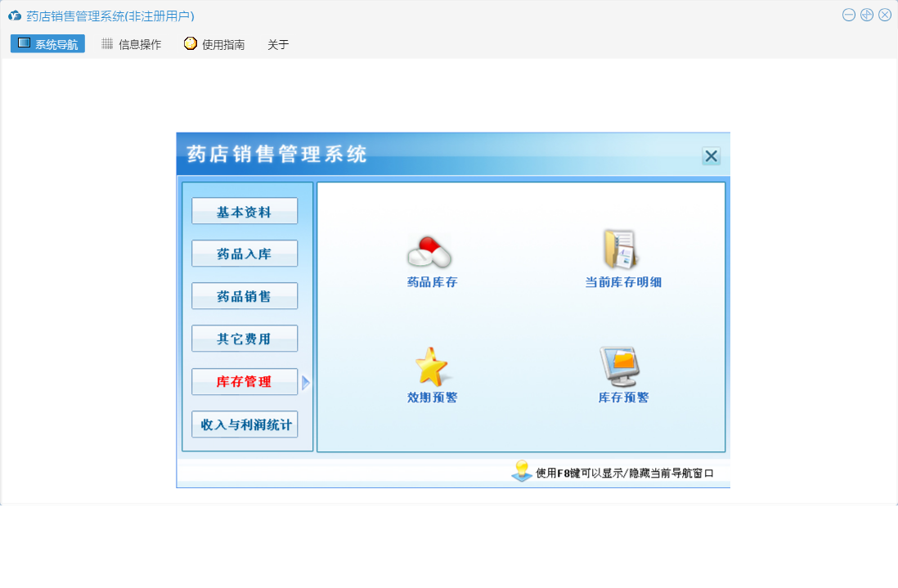The image size is (898, 588).
Task: Select the 收入与利润统计 button
Action: 245,424
